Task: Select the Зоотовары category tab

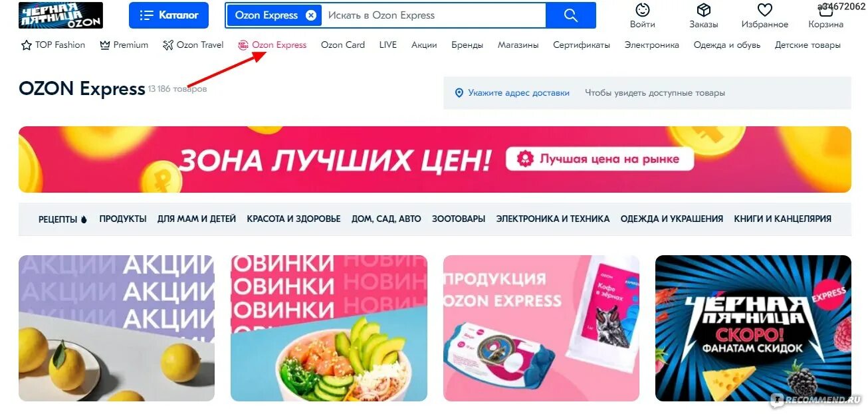Action: click(459, 219)
